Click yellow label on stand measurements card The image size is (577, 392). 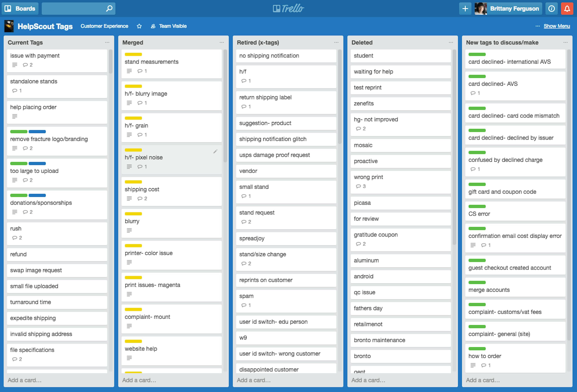pyautogui.click(x=133, y=54)
